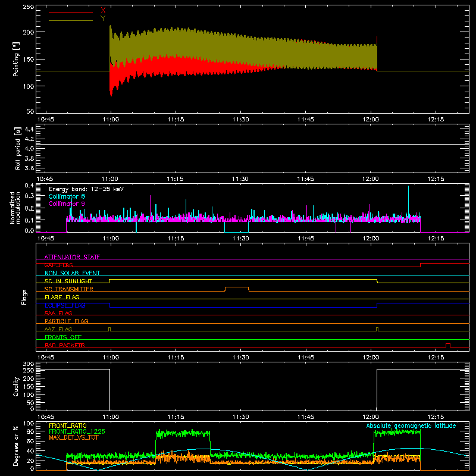Viewport: 476px width, 476px height.
Task: Click the '11:15' tick under Pointing plot
Action: click(x=176, y=120)
